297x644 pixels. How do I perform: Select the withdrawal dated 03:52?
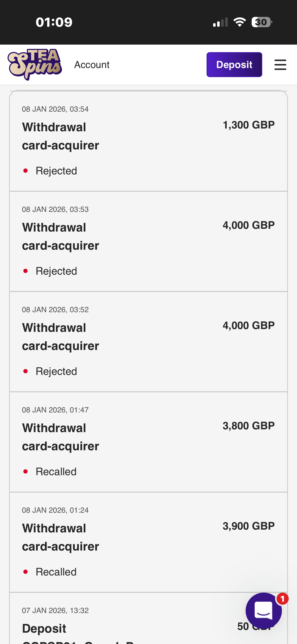[148, 341]
